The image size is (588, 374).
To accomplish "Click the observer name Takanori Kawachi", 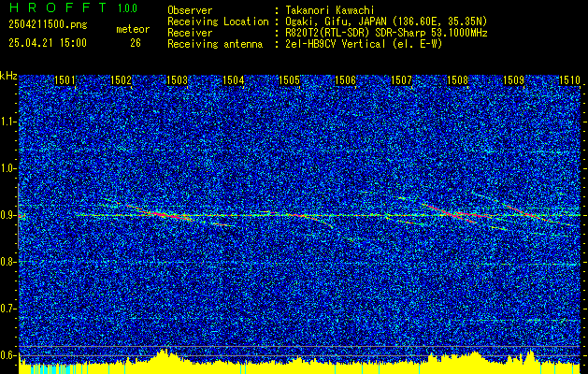I will [330, 10].
